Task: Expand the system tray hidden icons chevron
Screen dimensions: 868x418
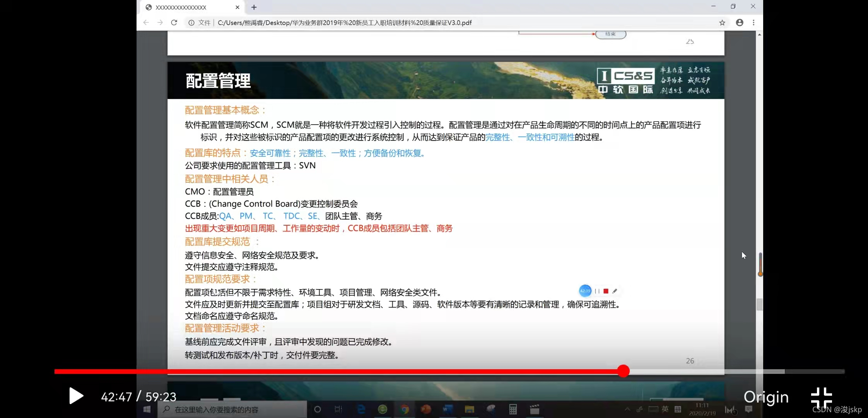Action: tap(627, 409)
